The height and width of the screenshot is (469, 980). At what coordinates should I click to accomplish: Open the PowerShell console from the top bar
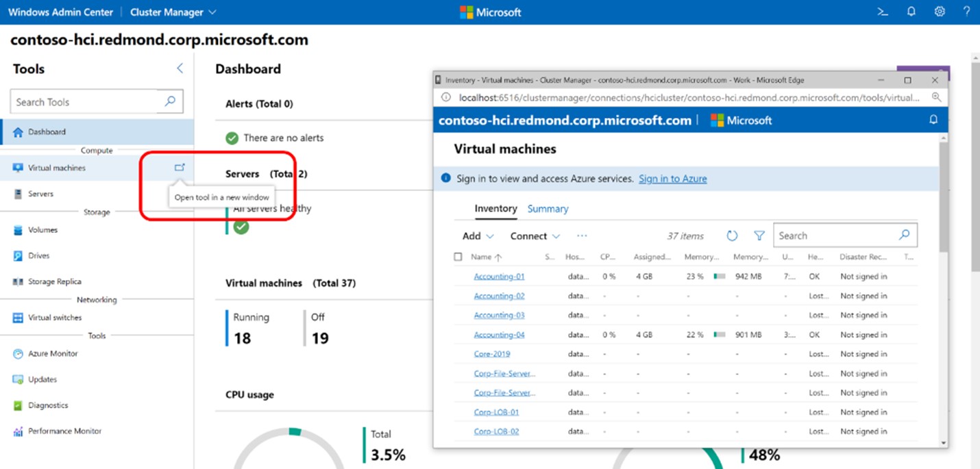[881, 11]
